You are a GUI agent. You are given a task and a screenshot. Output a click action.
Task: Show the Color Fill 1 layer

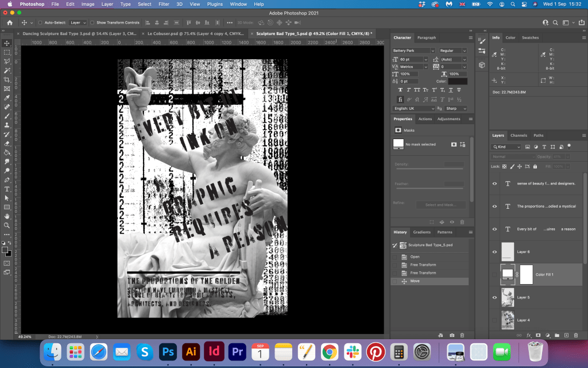[494, 274]
